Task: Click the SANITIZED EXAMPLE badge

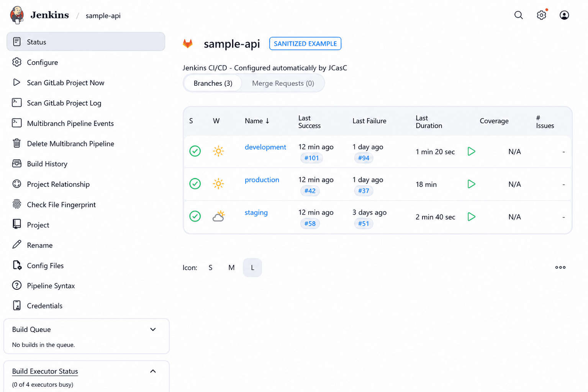Action: coord(305,44)
